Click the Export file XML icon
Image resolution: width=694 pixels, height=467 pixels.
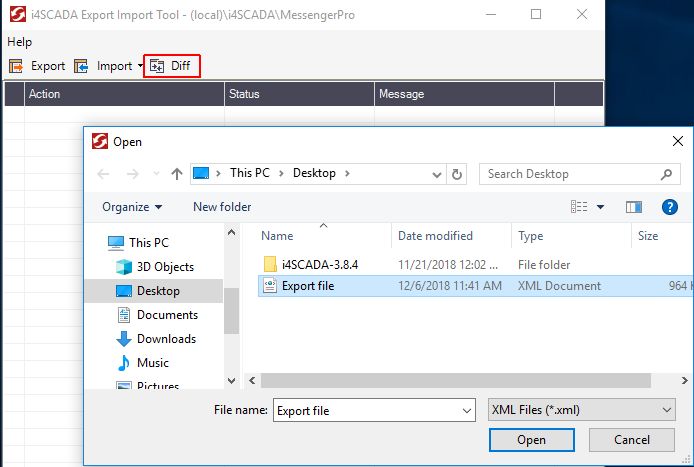tap(270, 286)
